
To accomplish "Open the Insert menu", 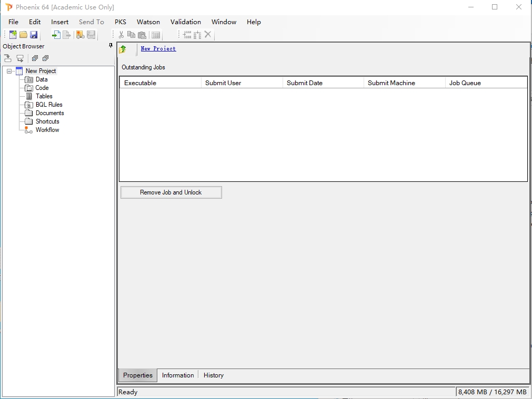I will point(59,22).
